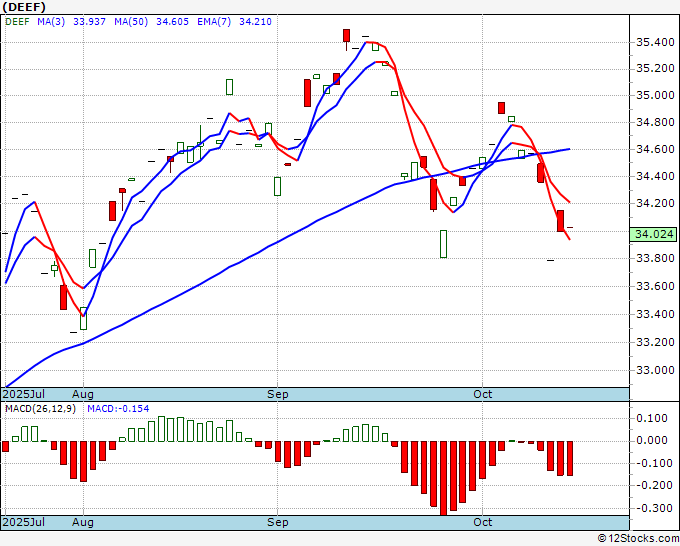Click the MA(3) value 33.937
The height and width of the screenshot is (546, 680).
(x=89, y=22)
